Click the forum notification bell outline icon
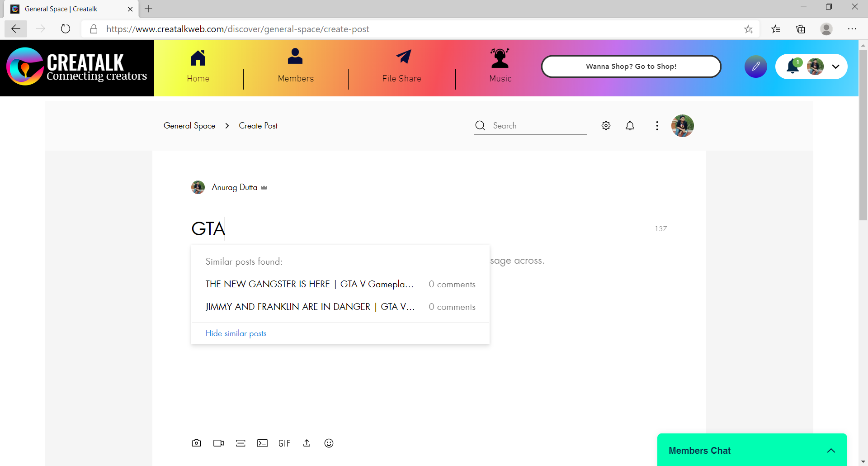The image size is (868, 466). 630,126
